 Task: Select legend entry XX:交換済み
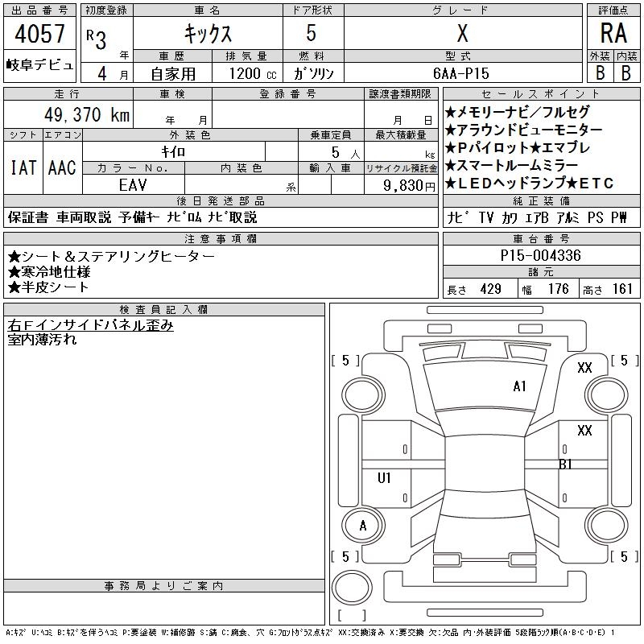coord(362,633)
